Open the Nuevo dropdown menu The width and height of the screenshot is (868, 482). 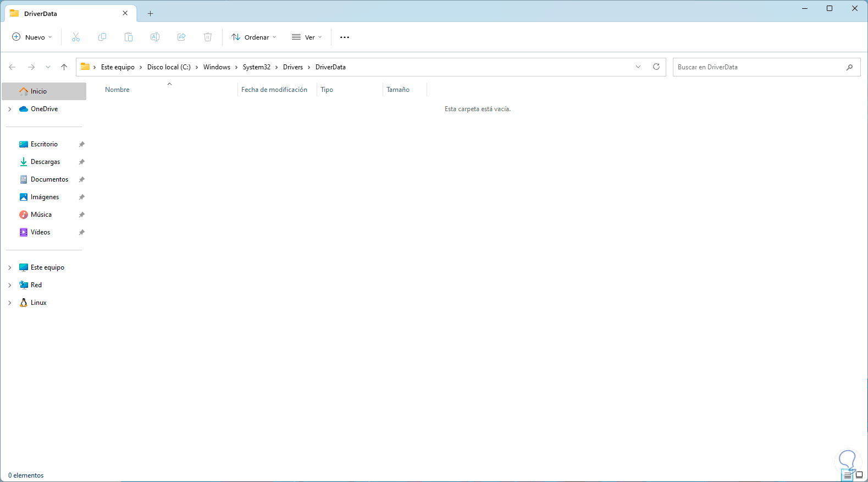32,37
